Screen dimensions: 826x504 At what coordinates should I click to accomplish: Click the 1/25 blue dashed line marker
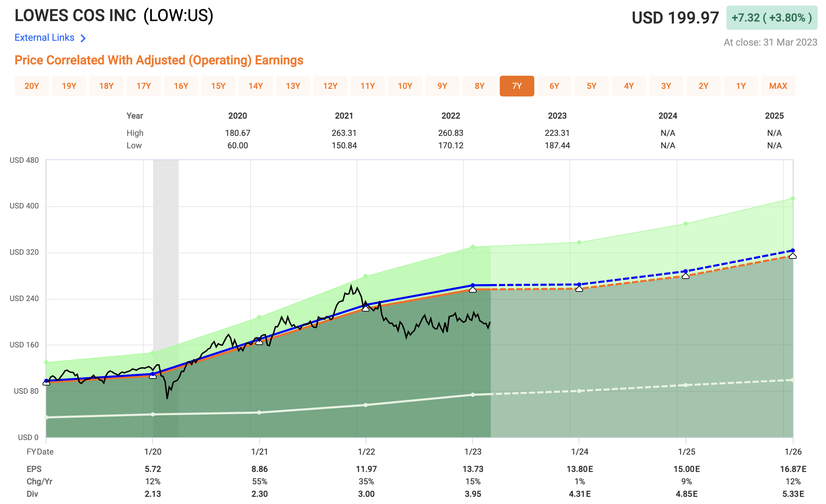[x=686, y=271]
